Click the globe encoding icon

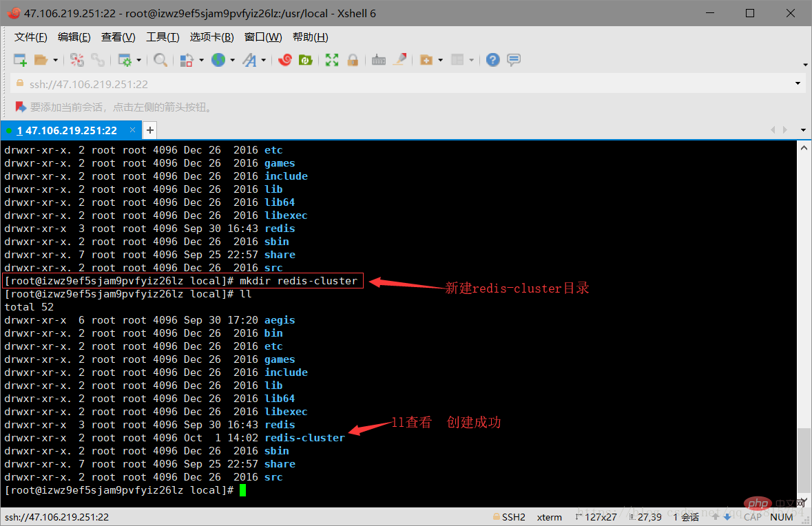[x=218, y=60]
